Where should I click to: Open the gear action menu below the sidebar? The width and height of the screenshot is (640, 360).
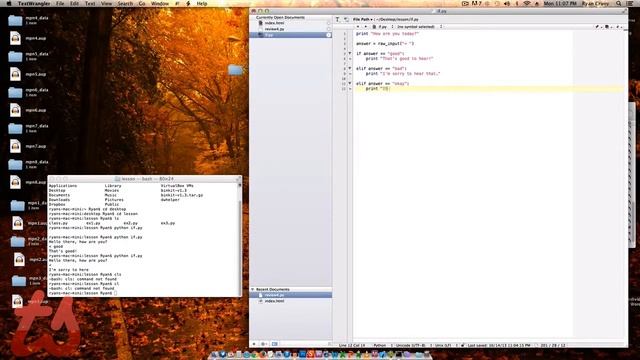(264, 344)
